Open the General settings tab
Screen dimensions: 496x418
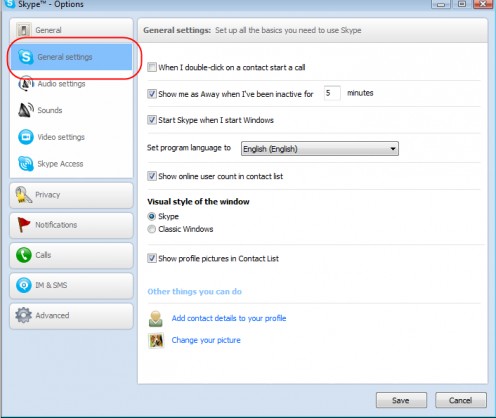pos(72,57)
